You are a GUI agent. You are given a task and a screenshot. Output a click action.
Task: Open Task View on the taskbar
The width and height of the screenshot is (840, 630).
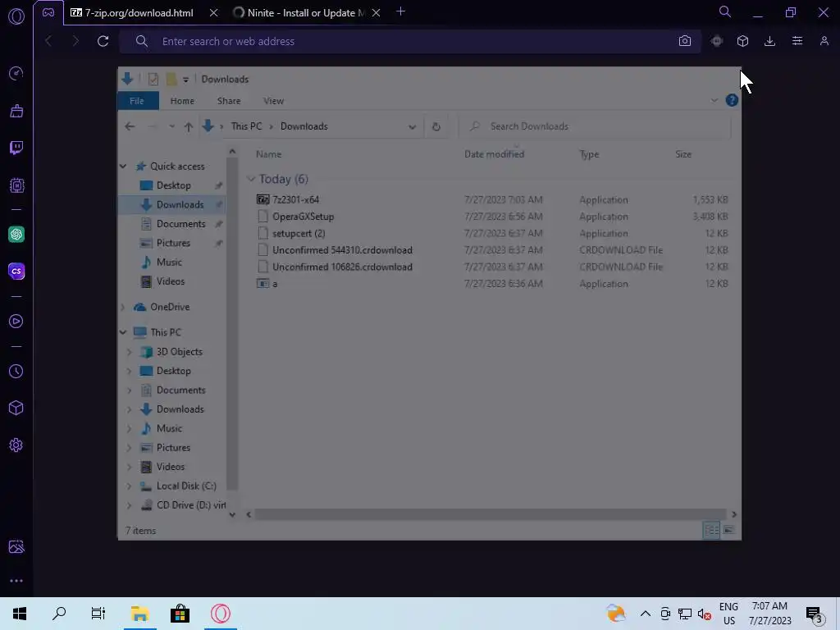pos(98,614)
